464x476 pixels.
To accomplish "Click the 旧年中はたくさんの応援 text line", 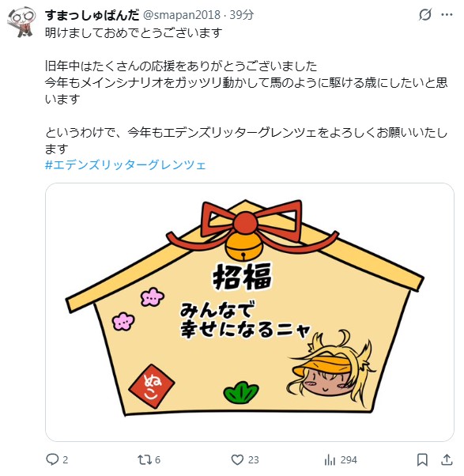I will [x=181, y=66].
